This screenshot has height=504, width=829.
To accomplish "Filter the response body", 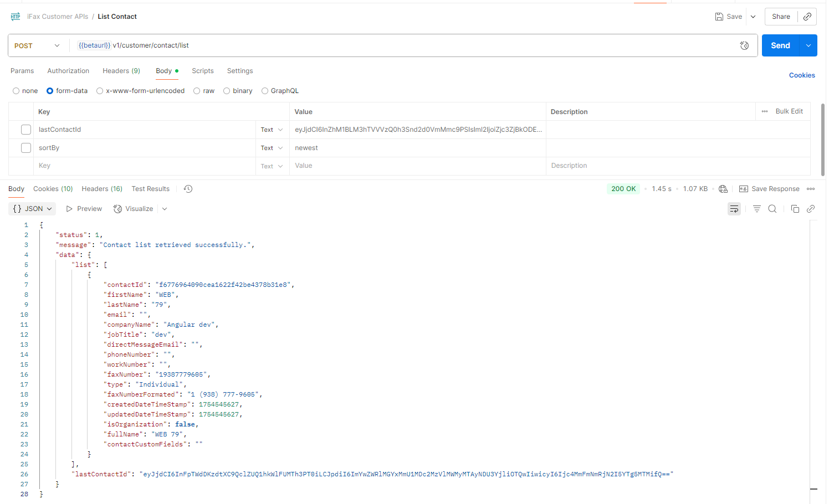I will [x=756, y=209].
